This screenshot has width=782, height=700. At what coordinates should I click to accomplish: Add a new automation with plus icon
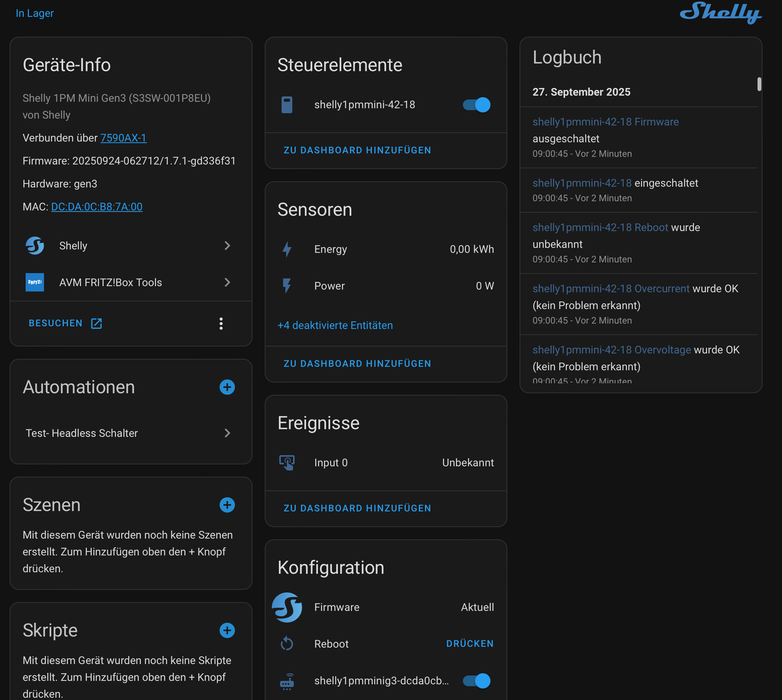click(227, 387)
